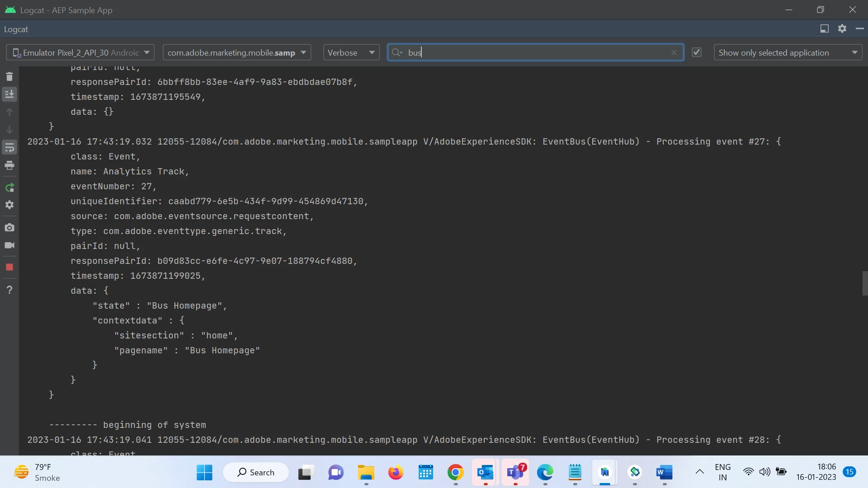This screenshot has width=868, height=488.
Task: Clear logcat with the trash icon
Action: [x=9, y=77]
